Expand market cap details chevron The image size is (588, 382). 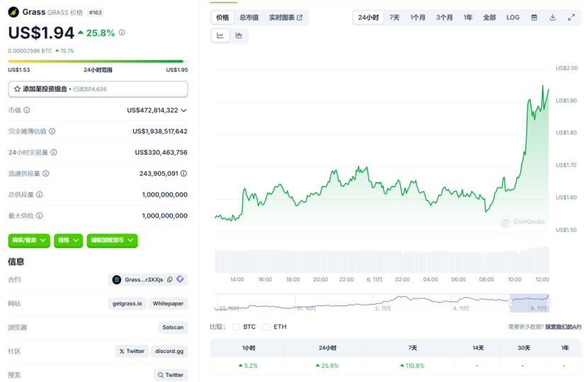click(x=183, y=111)
